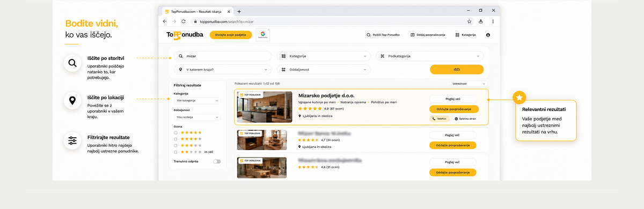Click the magnifier icon beside 'Išči po storitvi'
Viewport: 644px width, 209px height.
[x=72, y=64]
